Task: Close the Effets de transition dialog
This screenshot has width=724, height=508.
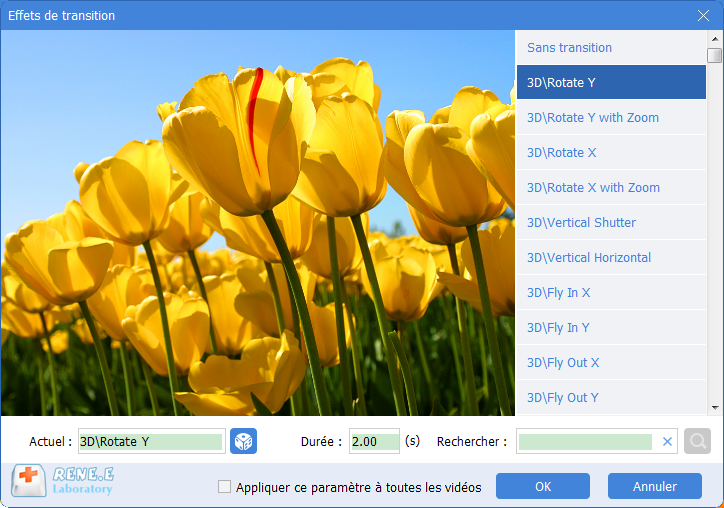Action: point(703,15)
